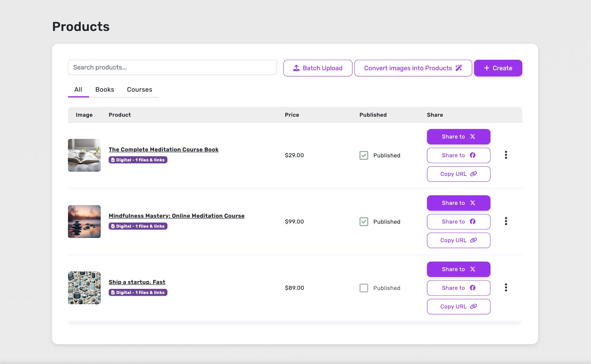Image resolution: width=591 pixels, height=364 pixels.
Task: Click Batch Upload button
Action: click(x=317, y=68)
